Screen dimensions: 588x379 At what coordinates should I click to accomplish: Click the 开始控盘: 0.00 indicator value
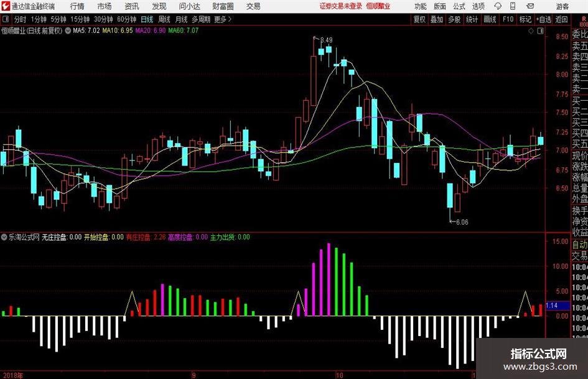coord(103,237)
